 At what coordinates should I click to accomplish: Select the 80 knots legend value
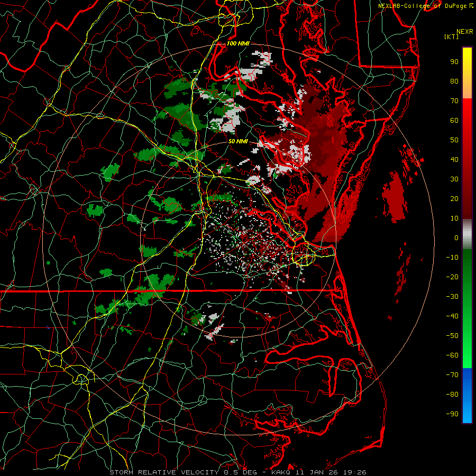[x=454, y=81]
